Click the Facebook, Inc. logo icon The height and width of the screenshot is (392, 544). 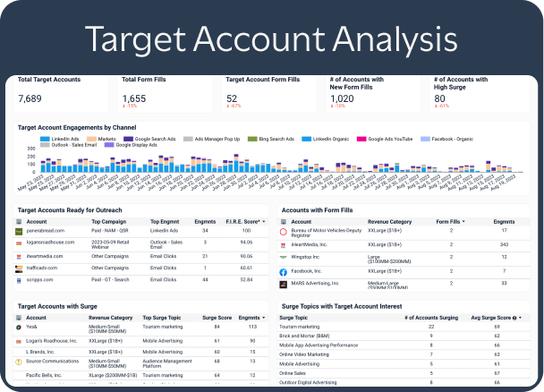tap(283, 272)
